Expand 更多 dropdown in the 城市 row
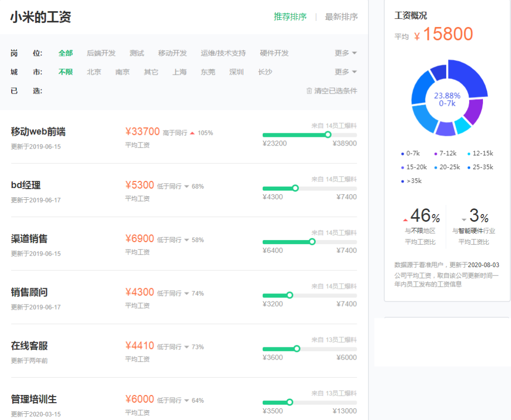The height and width of the screenshot is (420, 511). pyautogui.click(x=346, y=72)
